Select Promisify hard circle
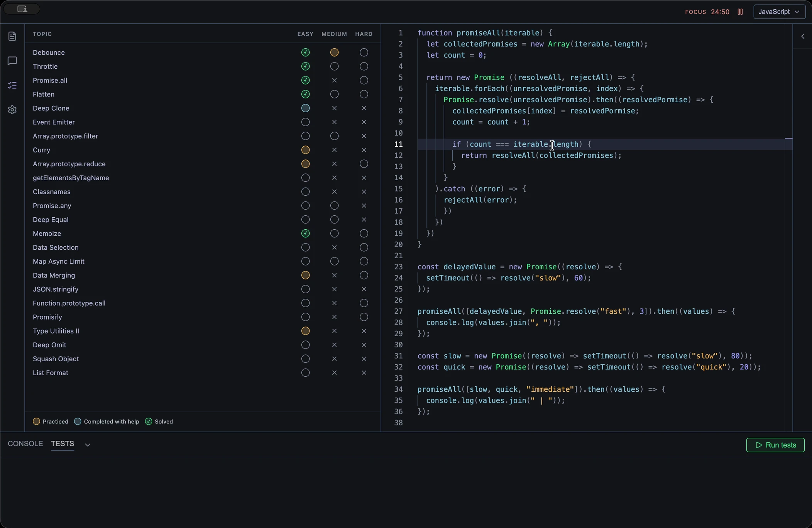This screenshot has width=812, height=528. (x=364, y=317)
